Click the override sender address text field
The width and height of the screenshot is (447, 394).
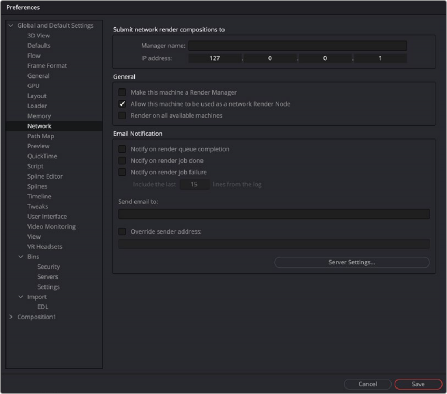[274, 244]
